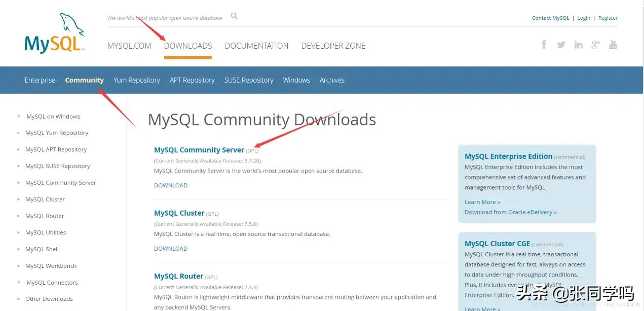Image resolution: width=644 pixels, height=311 pixels.
Task: Open Other Downloads in the sidebar
Action: pyautogui.click(x=49, y=299)
